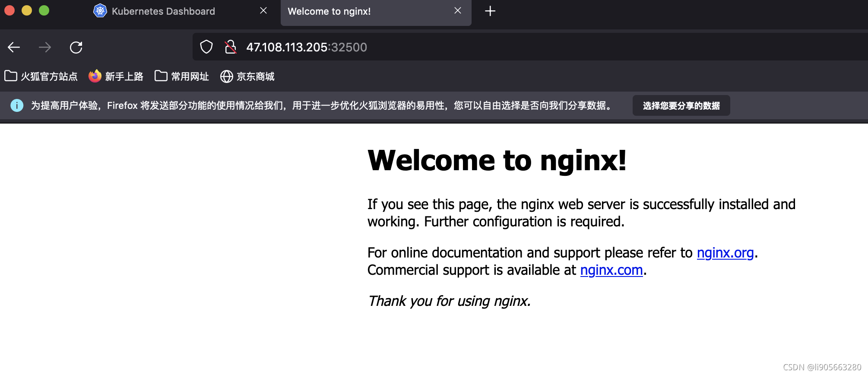Open the tracking protection shield icon
Viewport: 868px width, 375px height.
point(206,47)
